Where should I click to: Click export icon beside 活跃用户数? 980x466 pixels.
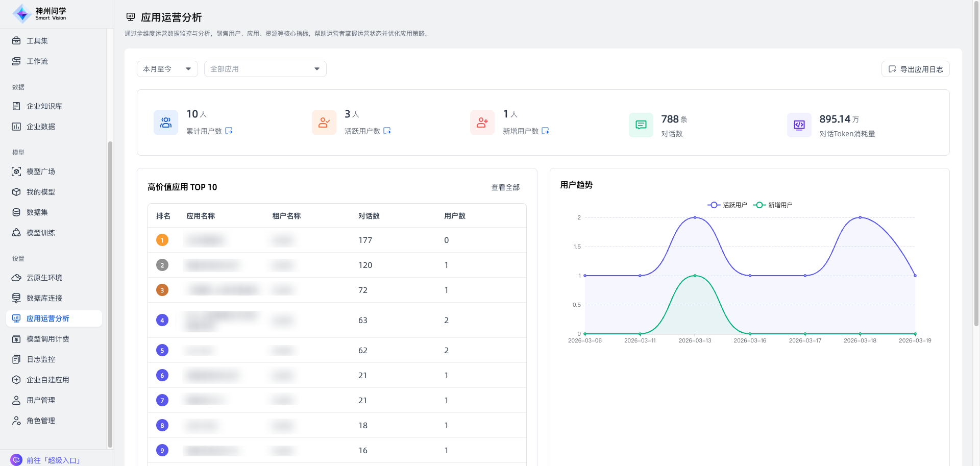(x=387, y=131)
